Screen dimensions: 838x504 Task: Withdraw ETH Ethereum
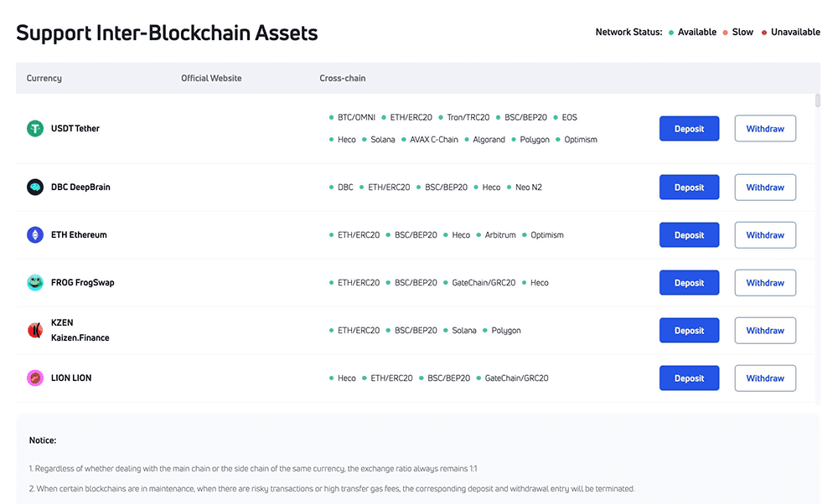(765, 235)
